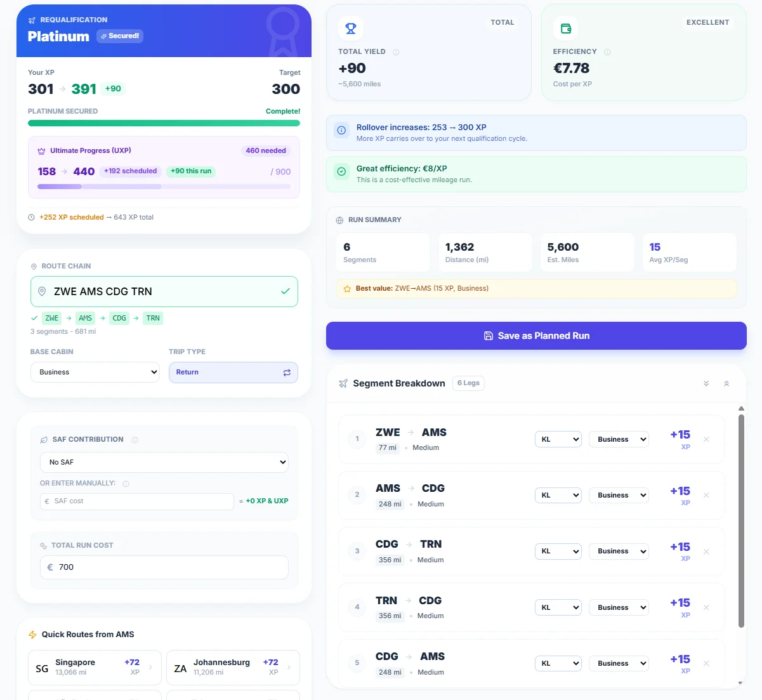
Task: Open the Base Cabin dropdown
Action: (95, 373)
